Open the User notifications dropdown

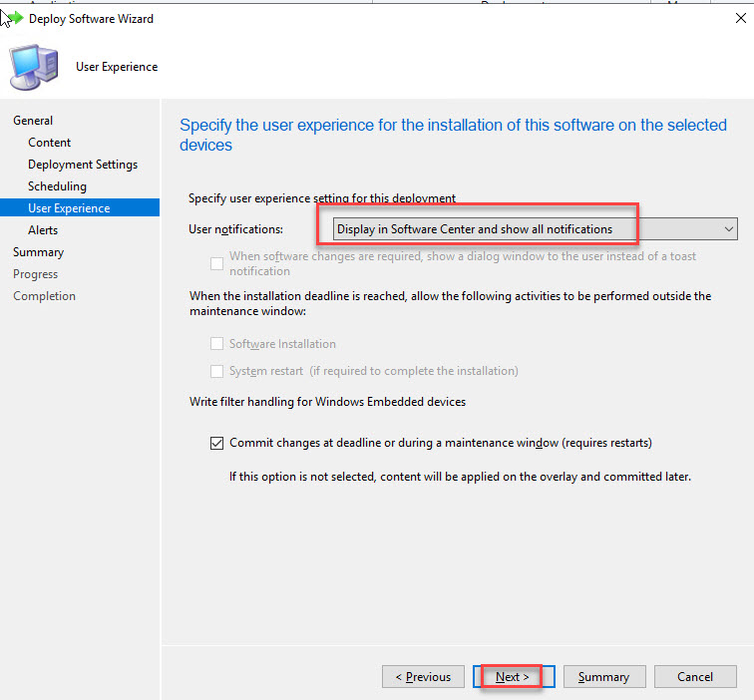529,229
